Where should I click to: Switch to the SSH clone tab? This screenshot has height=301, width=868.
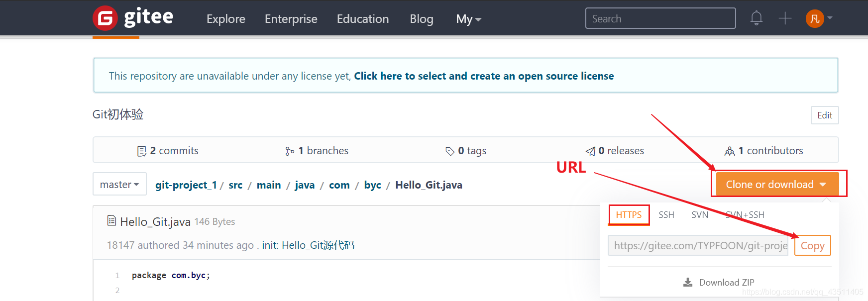[x=666, y=215]
